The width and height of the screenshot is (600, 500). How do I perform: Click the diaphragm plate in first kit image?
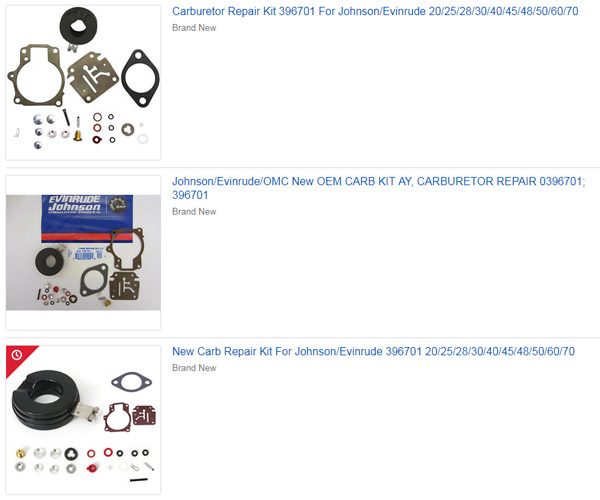coord(93,78)
